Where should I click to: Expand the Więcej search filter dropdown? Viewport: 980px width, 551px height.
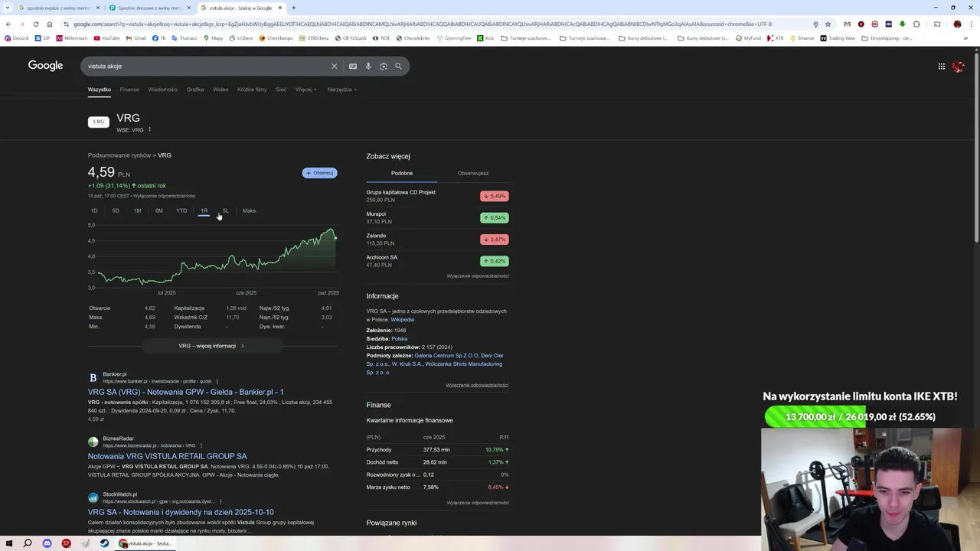pos(306,90)
